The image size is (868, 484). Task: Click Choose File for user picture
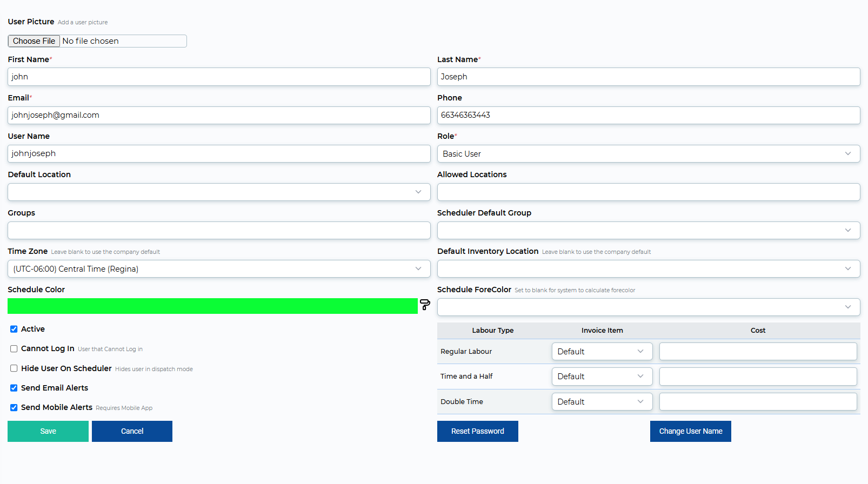(x=34, y=41)
